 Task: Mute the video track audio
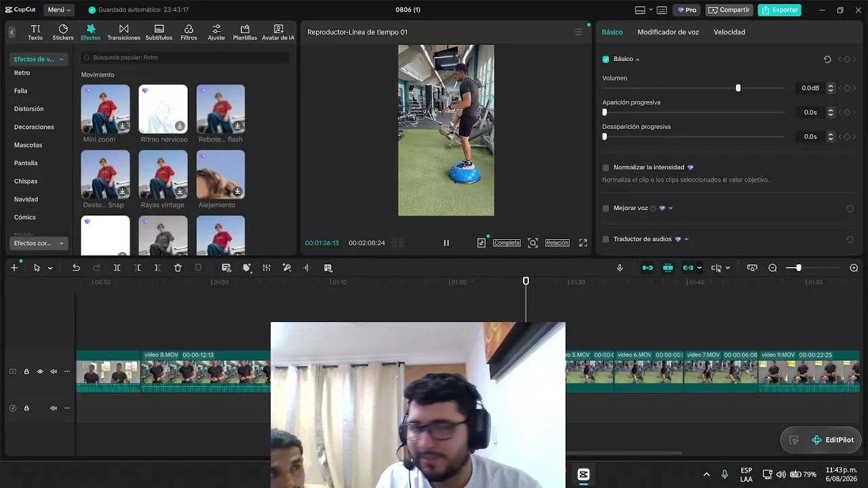[x=54, y=371]
